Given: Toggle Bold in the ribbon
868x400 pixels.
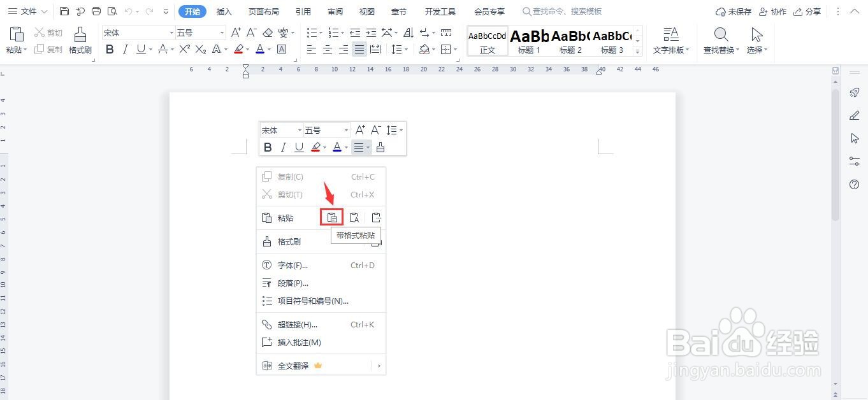Looking at the screenshot, I should pos(110,49).
